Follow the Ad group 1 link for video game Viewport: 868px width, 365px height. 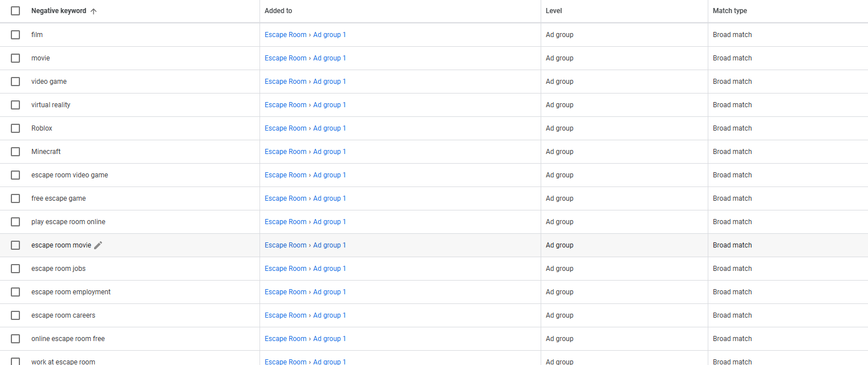(330, 82)
